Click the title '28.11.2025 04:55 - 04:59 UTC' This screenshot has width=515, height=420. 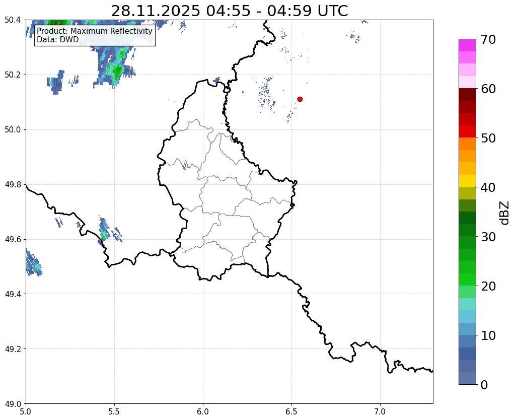[229, 11]
